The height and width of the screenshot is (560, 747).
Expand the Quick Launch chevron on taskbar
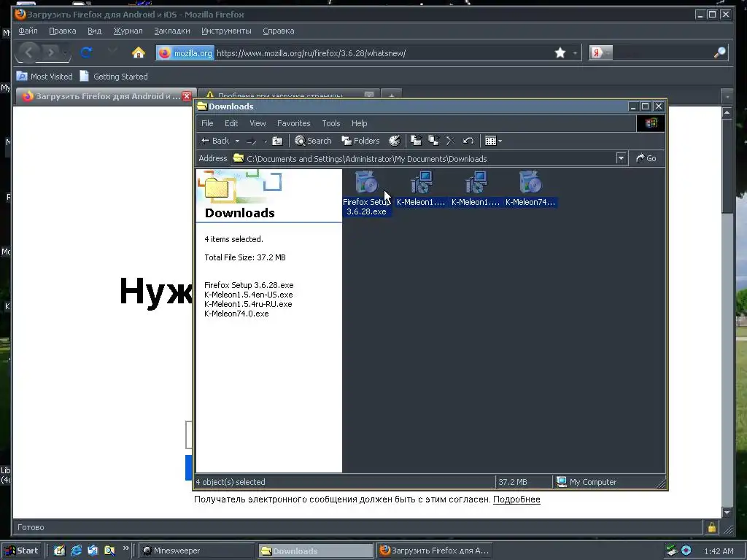click(x=125, y=548)
